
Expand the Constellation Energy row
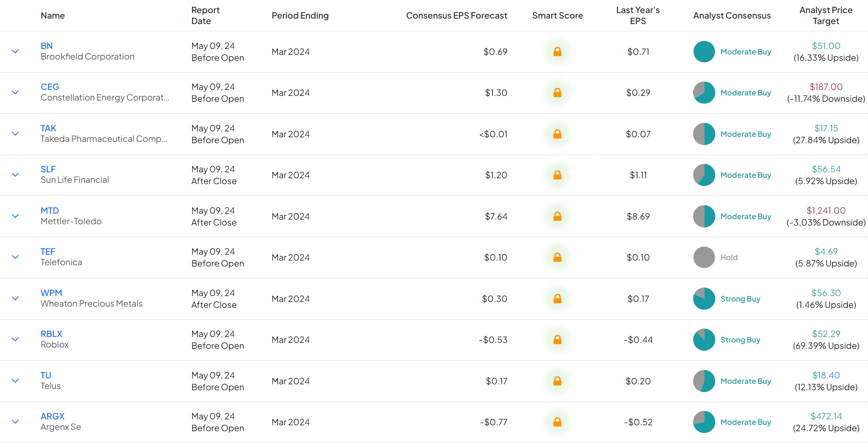coord(15,92)
